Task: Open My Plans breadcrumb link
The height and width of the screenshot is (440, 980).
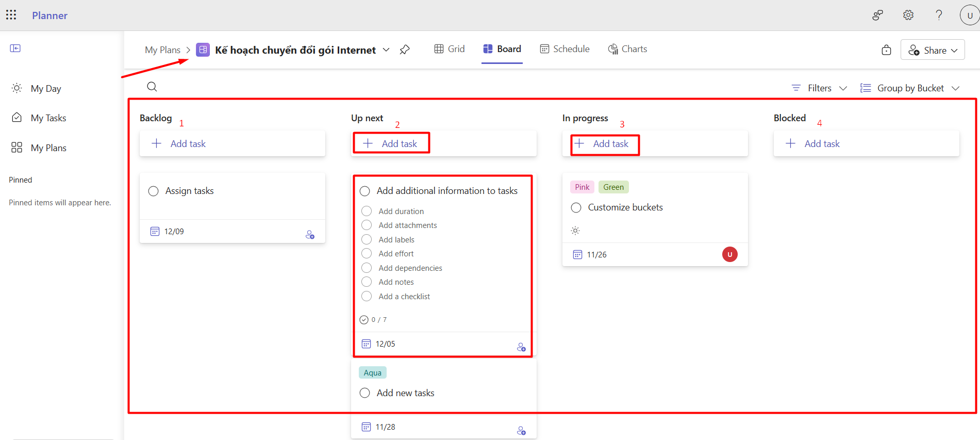Action: click(x=162, y=50)
